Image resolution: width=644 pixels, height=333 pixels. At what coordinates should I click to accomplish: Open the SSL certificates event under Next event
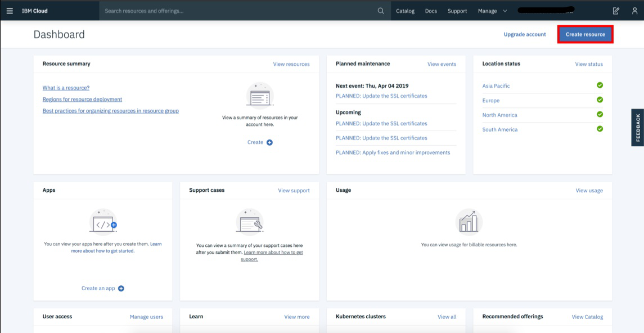click(x=381, y=96)
